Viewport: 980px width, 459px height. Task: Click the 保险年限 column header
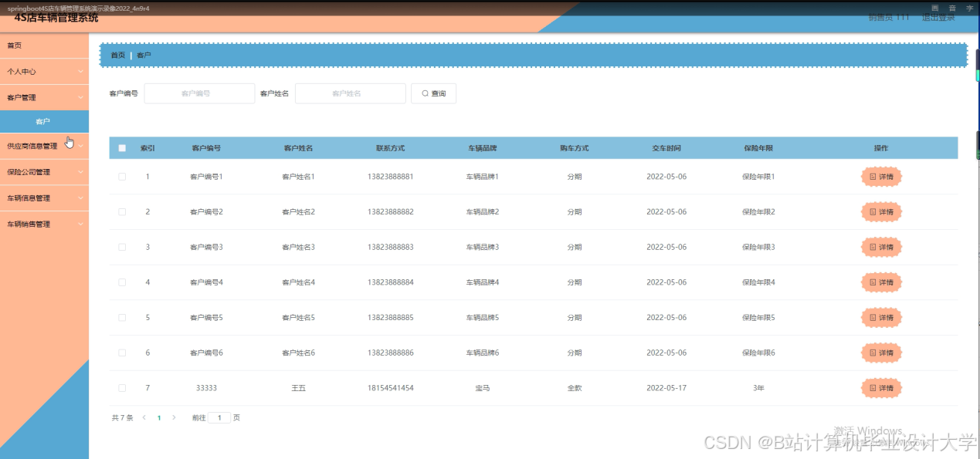758,148
